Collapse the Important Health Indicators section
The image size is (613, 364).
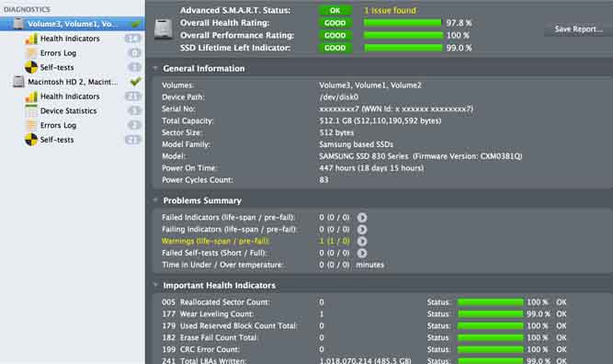155,285
